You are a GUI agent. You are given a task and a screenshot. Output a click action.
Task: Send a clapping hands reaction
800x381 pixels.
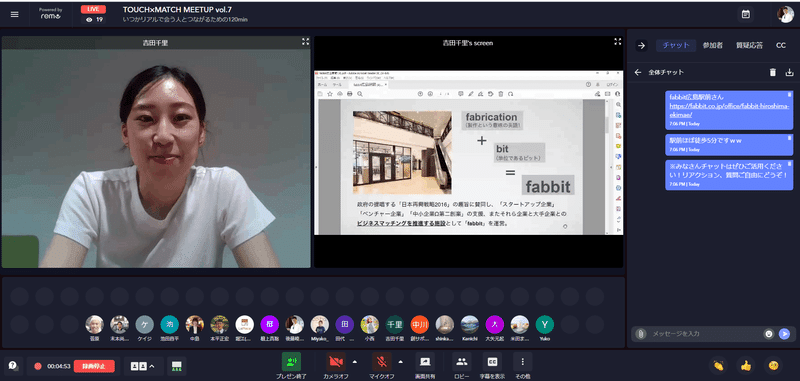click(x=718, y=365)
